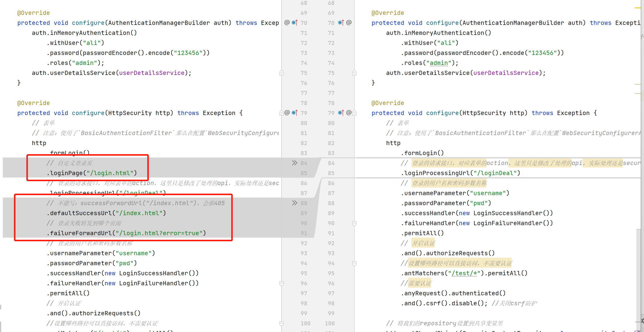This screenshot has width=644, height=332.
Task: Click .withUser("ali") in the left pane
Action: point(75,43)
